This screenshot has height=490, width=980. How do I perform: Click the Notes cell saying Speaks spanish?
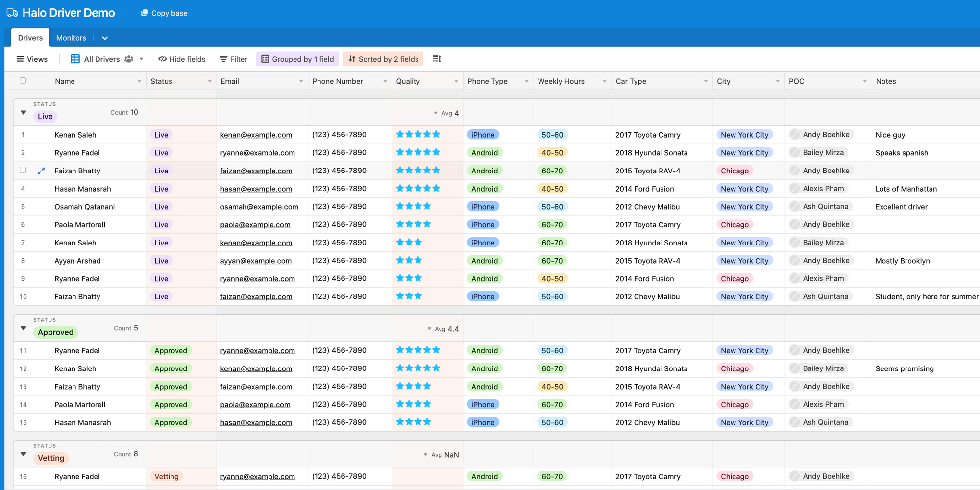(x=902, y=152)
